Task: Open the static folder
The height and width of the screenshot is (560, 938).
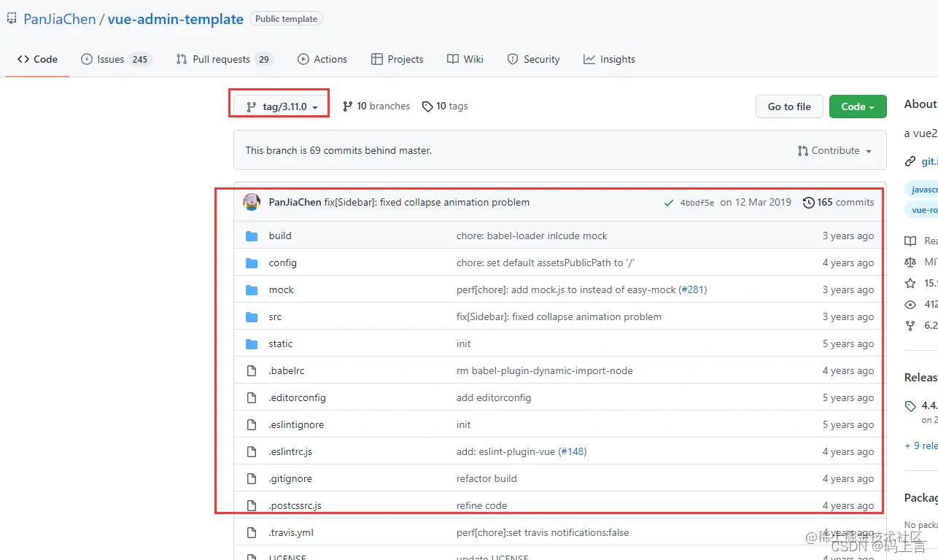Action: click(x=280, y=343)
